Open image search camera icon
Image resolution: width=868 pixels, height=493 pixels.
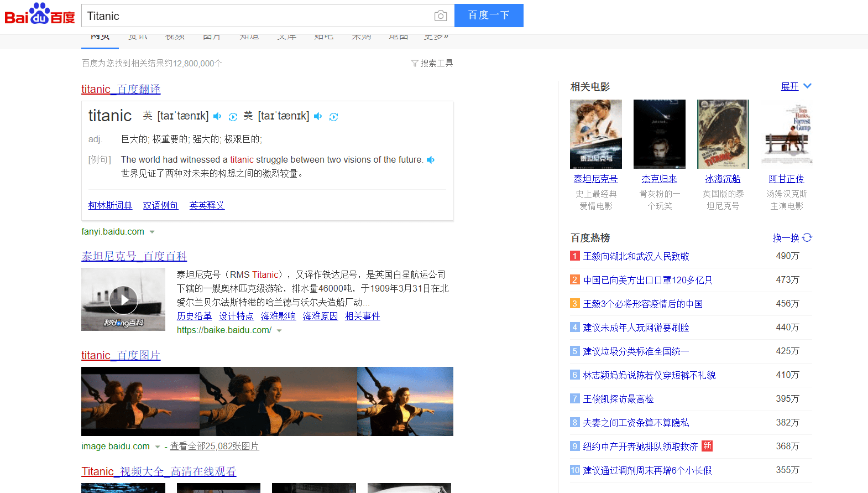(441, 16)
